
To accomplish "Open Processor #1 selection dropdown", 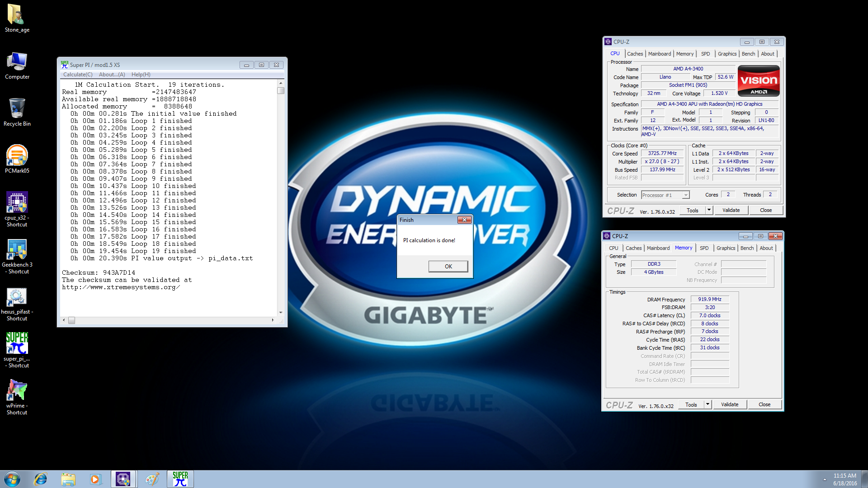I will tap(665, 195).
